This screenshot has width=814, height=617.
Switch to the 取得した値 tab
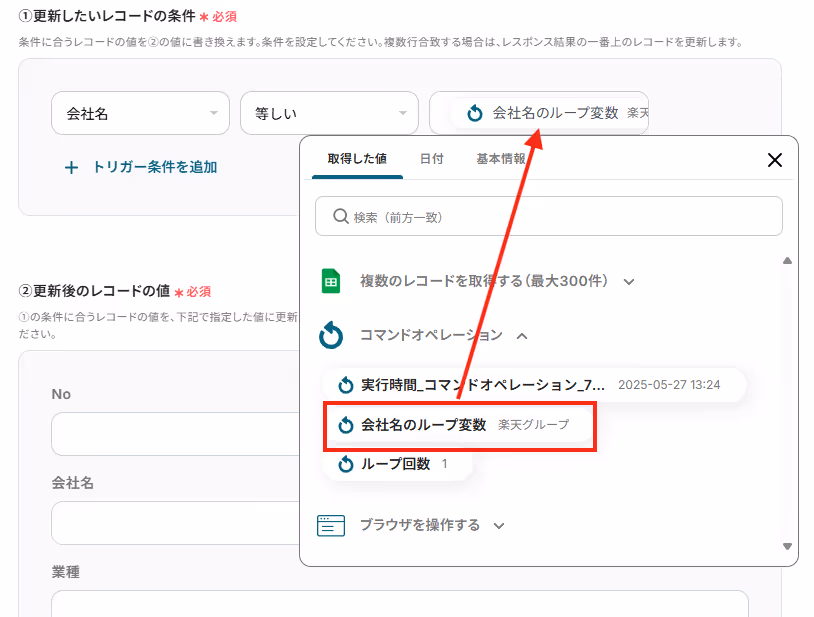pos(357,159)
